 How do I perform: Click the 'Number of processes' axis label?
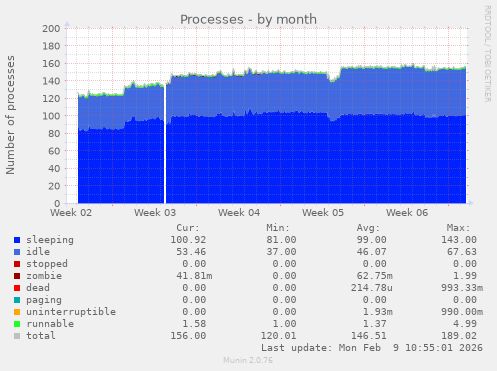(10, 115)
